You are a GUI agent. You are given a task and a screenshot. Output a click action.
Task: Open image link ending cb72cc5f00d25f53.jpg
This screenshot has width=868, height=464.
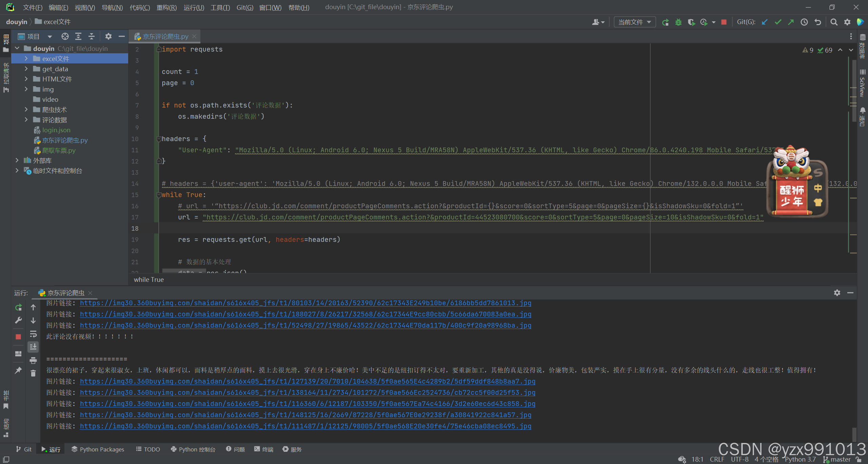click(308, 392)
